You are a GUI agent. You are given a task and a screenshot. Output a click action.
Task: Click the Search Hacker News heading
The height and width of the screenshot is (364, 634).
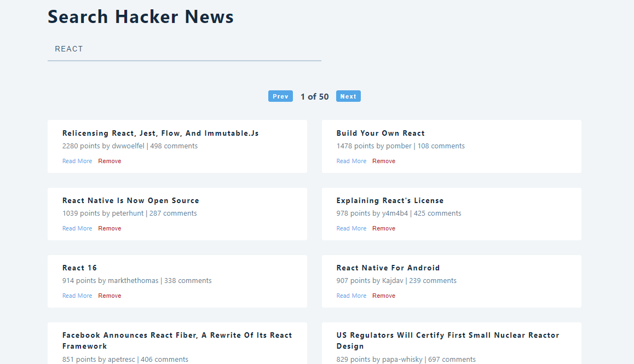pos(140,16)
